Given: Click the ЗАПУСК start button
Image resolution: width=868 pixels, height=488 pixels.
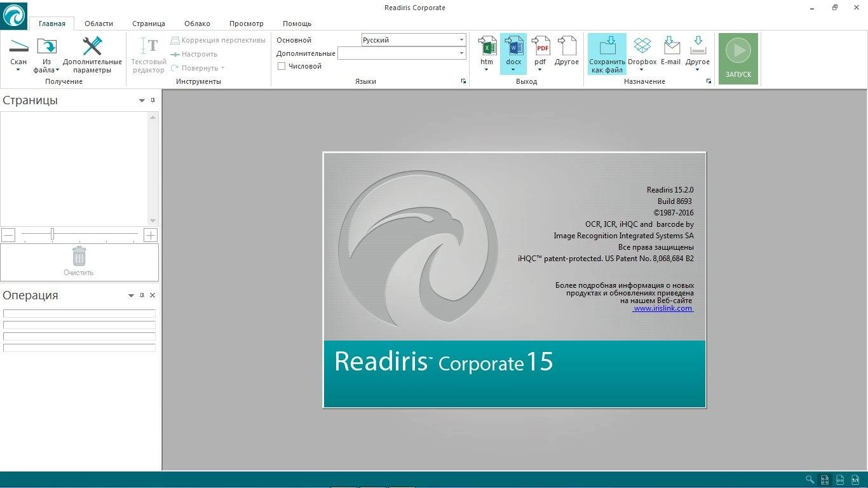Looking at the screenshot, I should pos(738,58).
